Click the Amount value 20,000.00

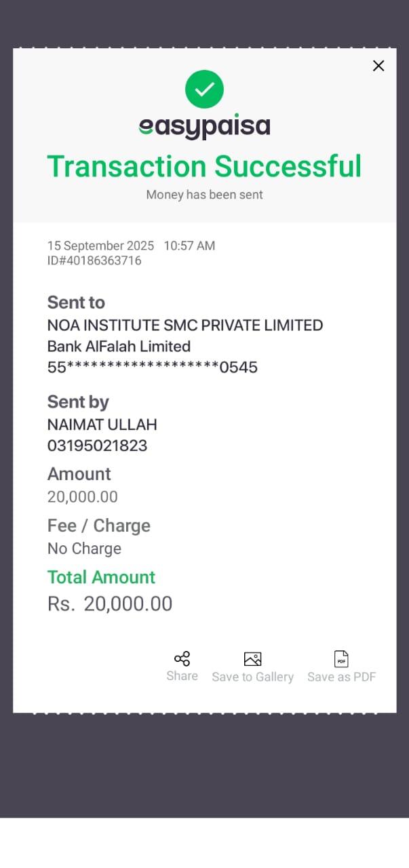(x=83, y=497)
